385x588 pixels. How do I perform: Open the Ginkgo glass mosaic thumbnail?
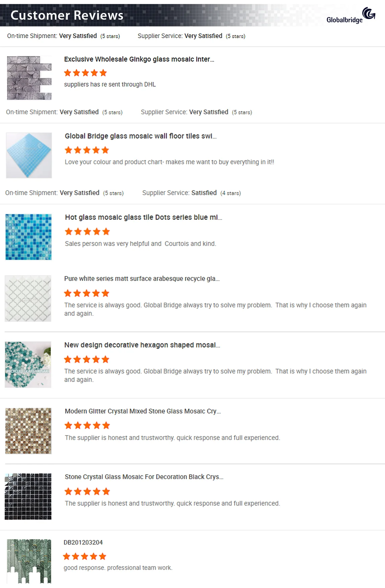29,78
